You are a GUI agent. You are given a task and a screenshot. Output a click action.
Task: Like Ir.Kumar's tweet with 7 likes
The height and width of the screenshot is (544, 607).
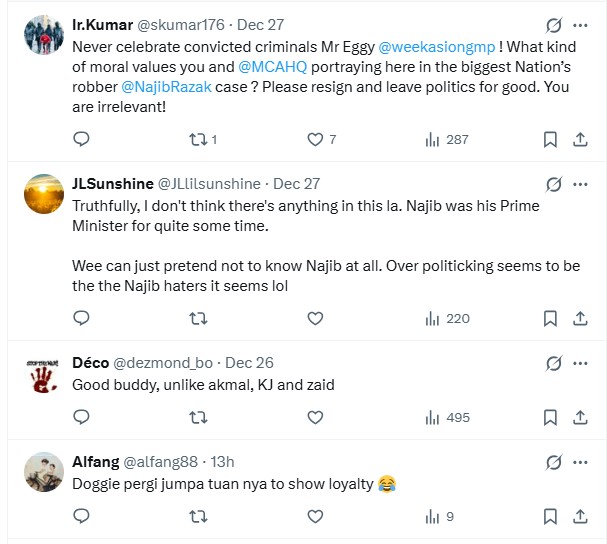click(x=315, y=140)
